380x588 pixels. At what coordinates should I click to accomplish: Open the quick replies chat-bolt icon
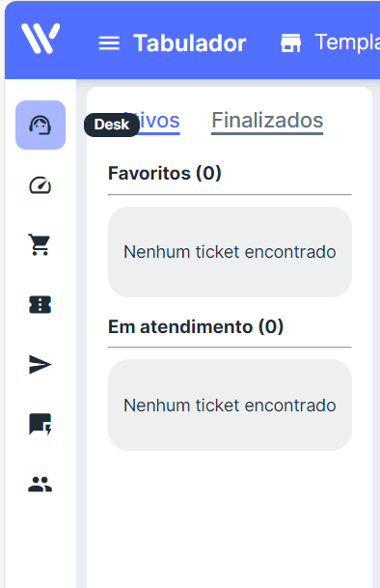(41, 424)
